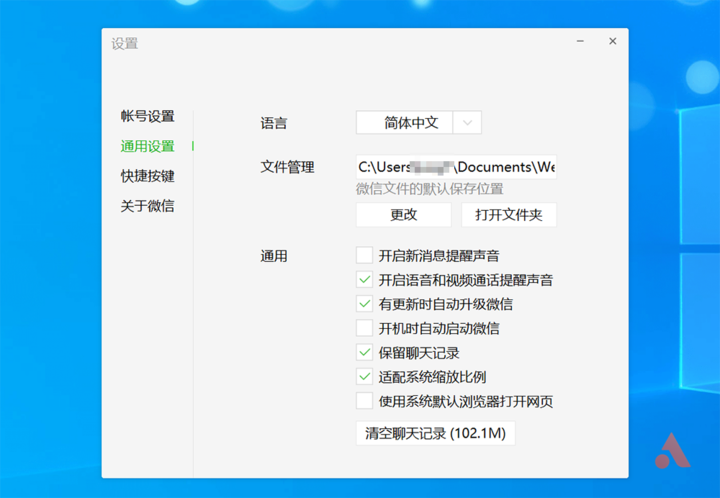Image resolution: width=720 pixels, height=498 pixels.
Task: Toggle 适配系统缩放比例 checkbox
Action: (364, 377)
